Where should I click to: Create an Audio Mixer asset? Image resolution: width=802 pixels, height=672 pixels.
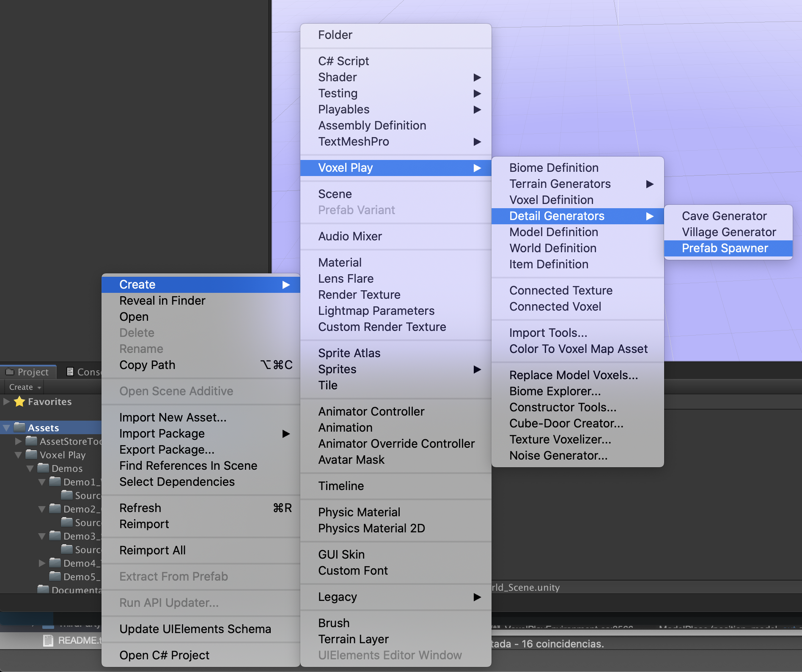[396, 237]
